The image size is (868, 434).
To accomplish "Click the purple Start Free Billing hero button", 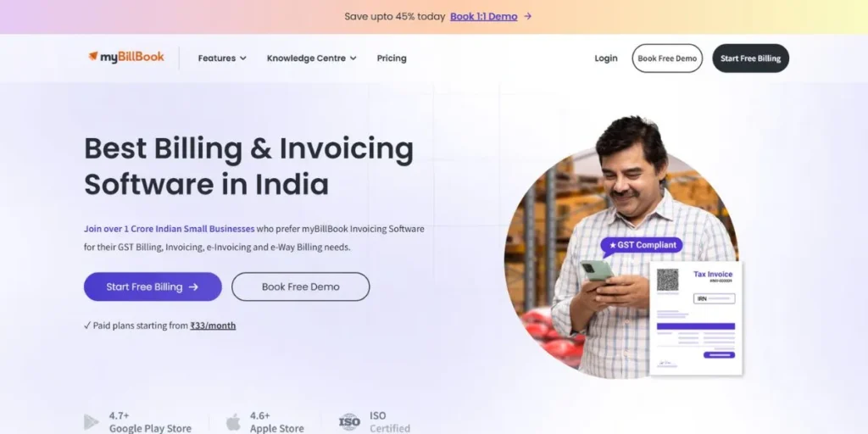I will tap(153, 287).
